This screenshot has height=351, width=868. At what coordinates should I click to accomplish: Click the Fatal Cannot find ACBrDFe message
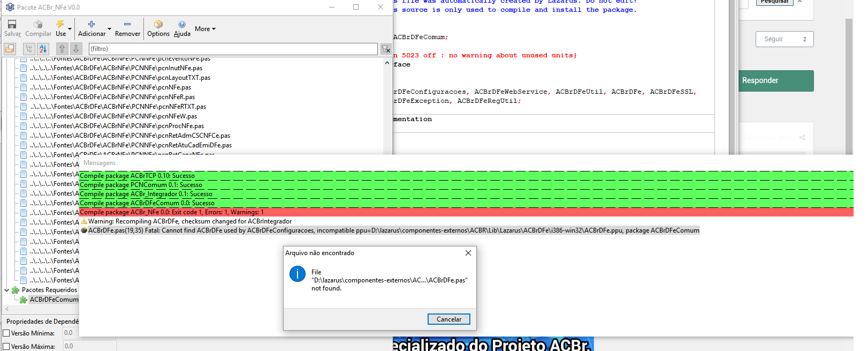[x=393, y=230]
